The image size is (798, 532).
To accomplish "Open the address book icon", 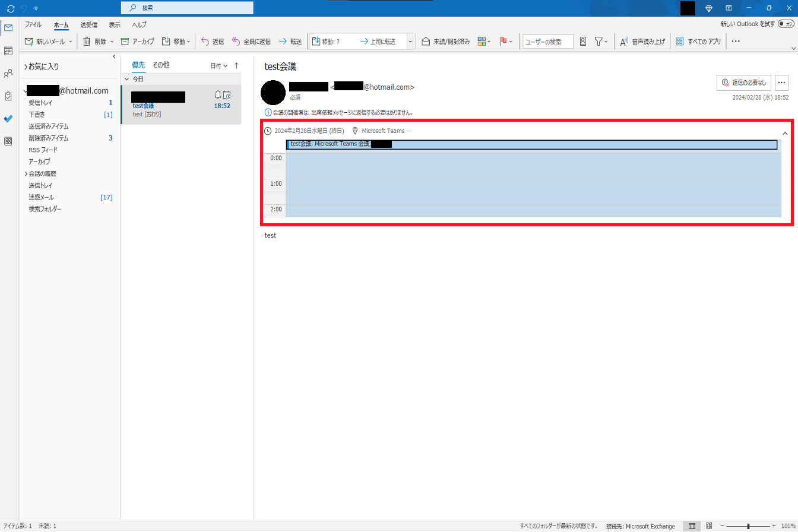I will tap(582, 42).
